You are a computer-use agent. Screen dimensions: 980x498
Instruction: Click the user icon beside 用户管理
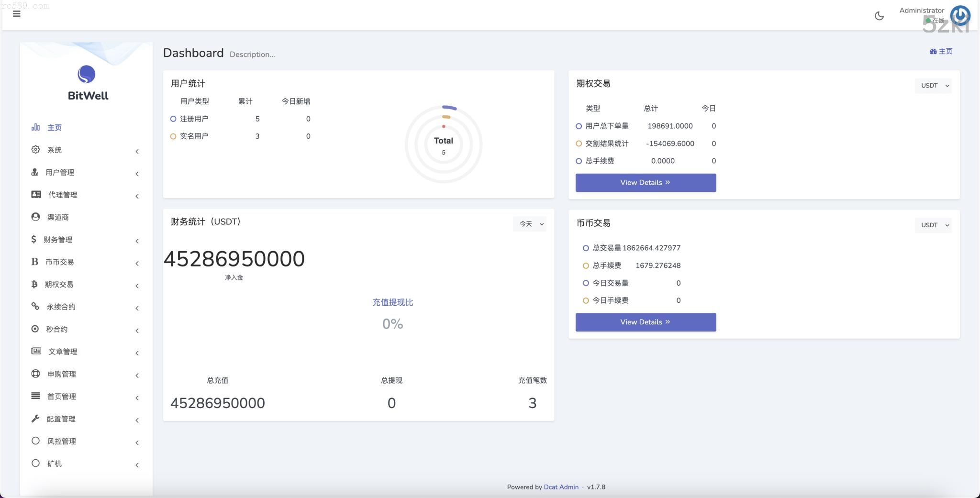pos(34,172)
